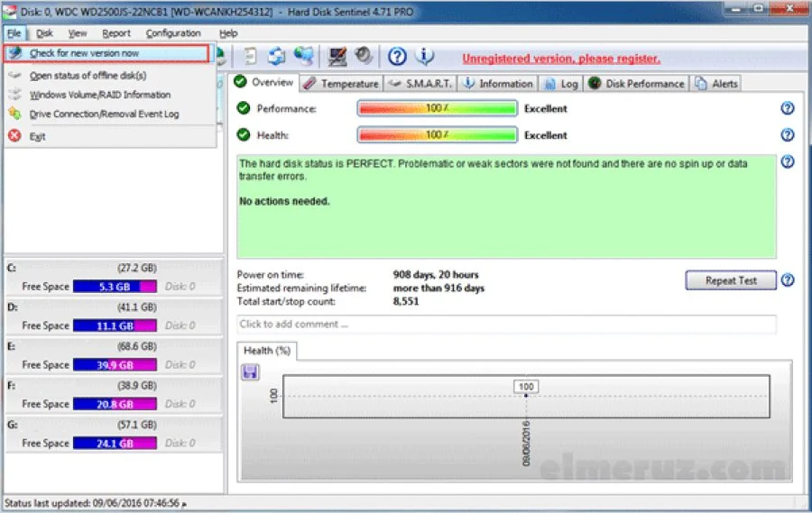
Task: Click the document report toolbar icon
Action: point(251,57)
